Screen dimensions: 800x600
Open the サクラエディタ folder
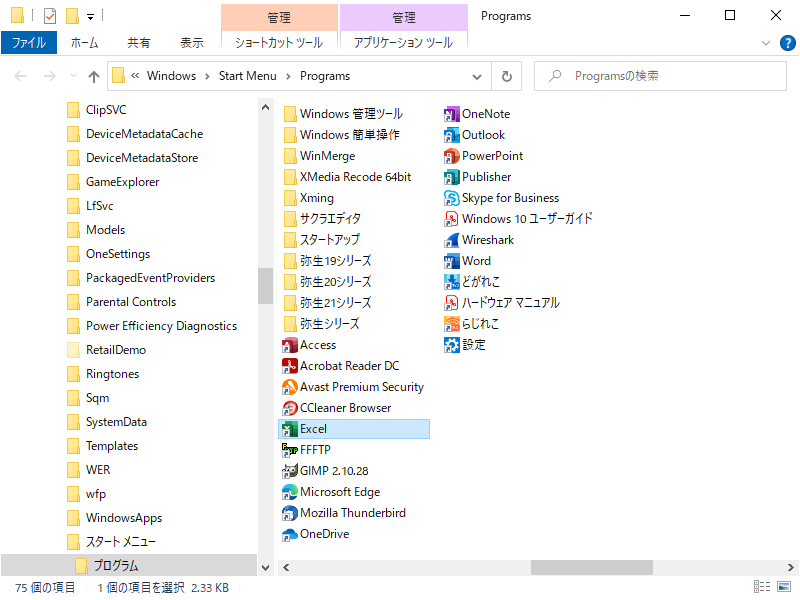[322, 218]
